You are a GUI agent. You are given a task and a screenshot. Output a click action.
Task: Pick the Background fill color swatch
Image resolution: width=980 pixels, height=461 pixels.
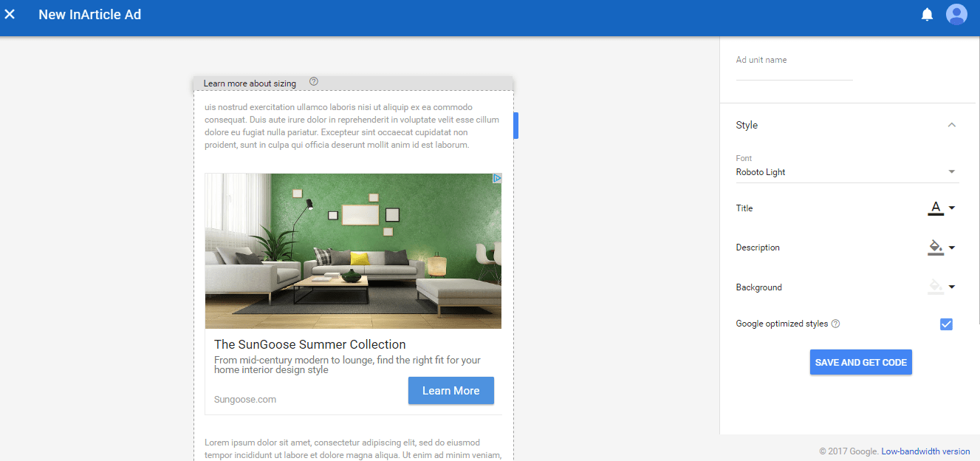point(936,287)
